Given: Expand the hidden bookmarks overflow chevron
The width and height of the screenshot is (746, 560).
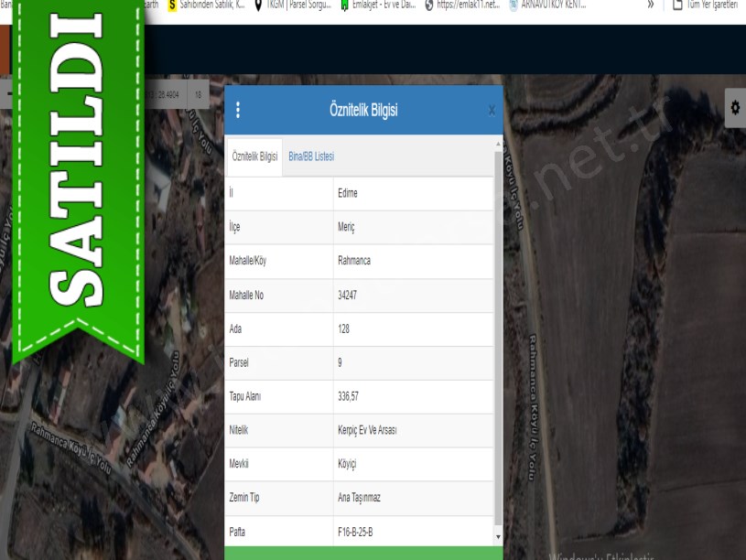Looking at the screenshot, I should coord(651,5).
